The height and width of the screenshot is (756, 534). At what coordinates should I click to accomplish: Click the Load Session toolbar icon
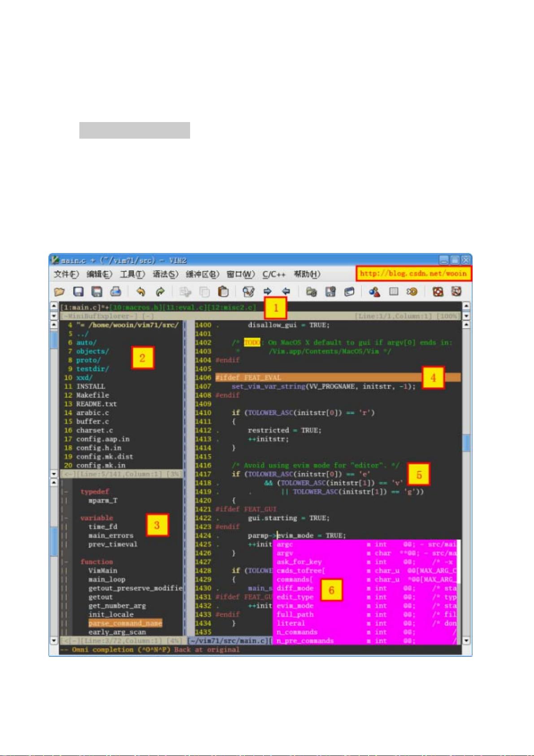[312, 292]
